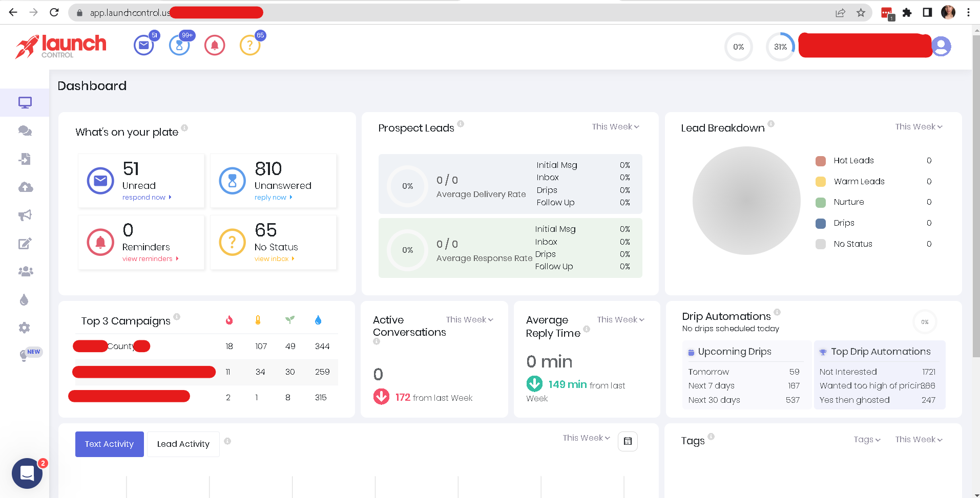The height and width of the screenshot is (498, 980).
Task: Click the hot leads flame column icon
Action: coord(230,320)
